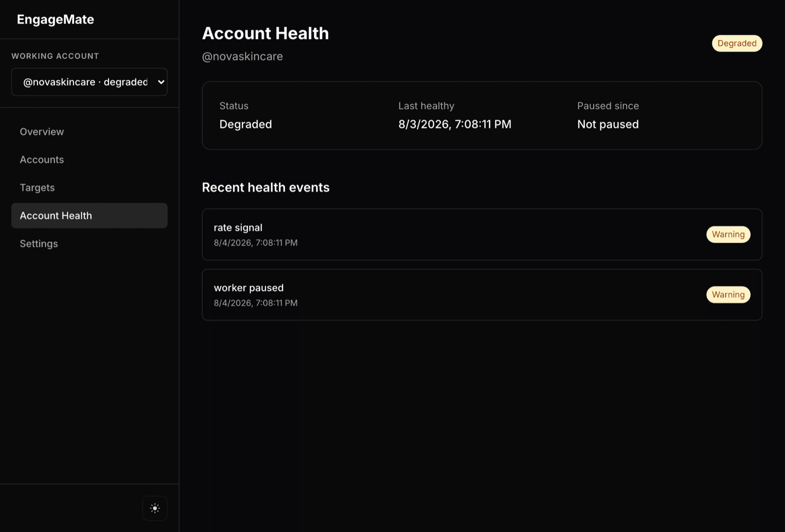Click the Paused since label

coord(608,106)
